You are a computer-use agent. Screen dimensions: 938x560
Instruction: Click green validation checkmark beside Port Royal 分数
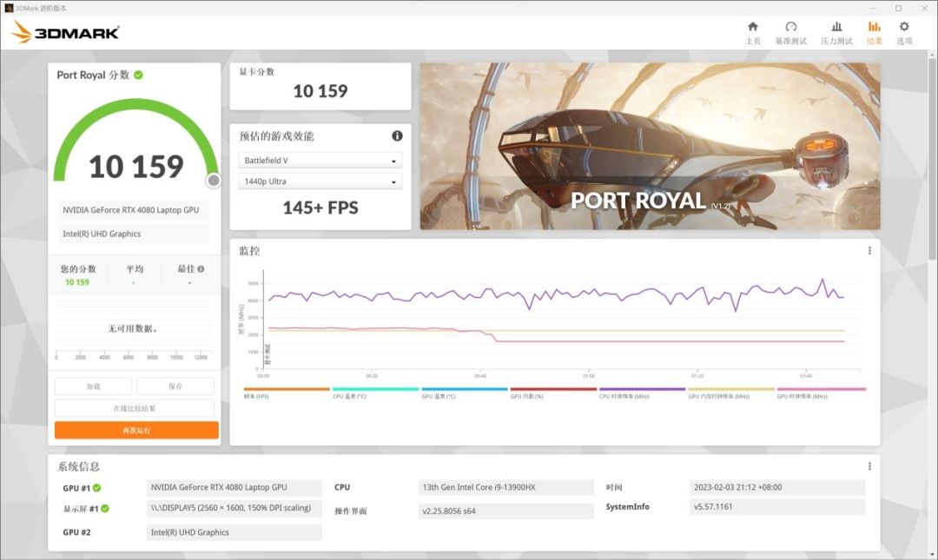tap(138, 75)
